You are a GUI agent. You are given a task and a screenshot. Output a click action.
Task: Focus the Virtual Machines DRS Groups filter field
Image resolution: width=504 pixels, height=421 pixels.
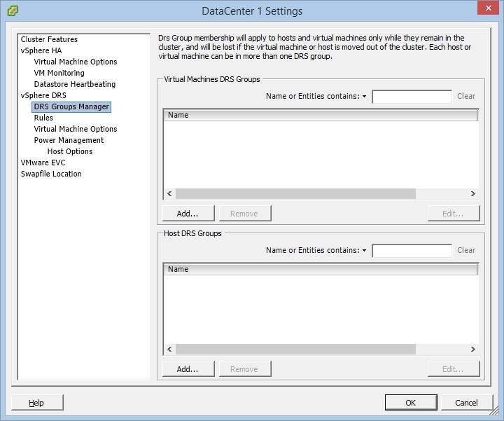pyautogui.click(x=412, y=97)
